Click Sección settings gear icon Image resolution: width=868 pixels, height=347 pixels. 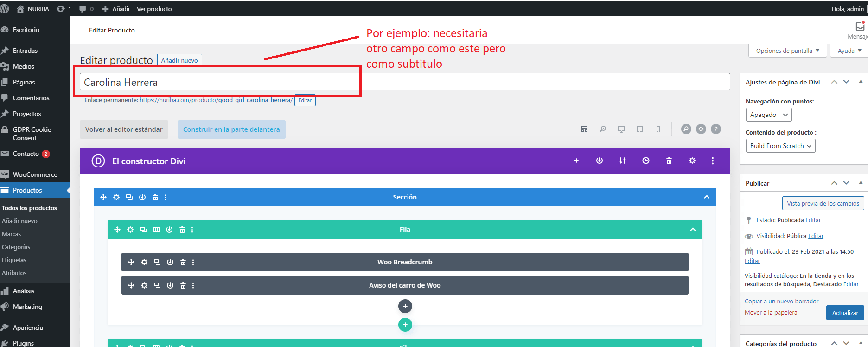pyautogui.click(x=116, y=197)
